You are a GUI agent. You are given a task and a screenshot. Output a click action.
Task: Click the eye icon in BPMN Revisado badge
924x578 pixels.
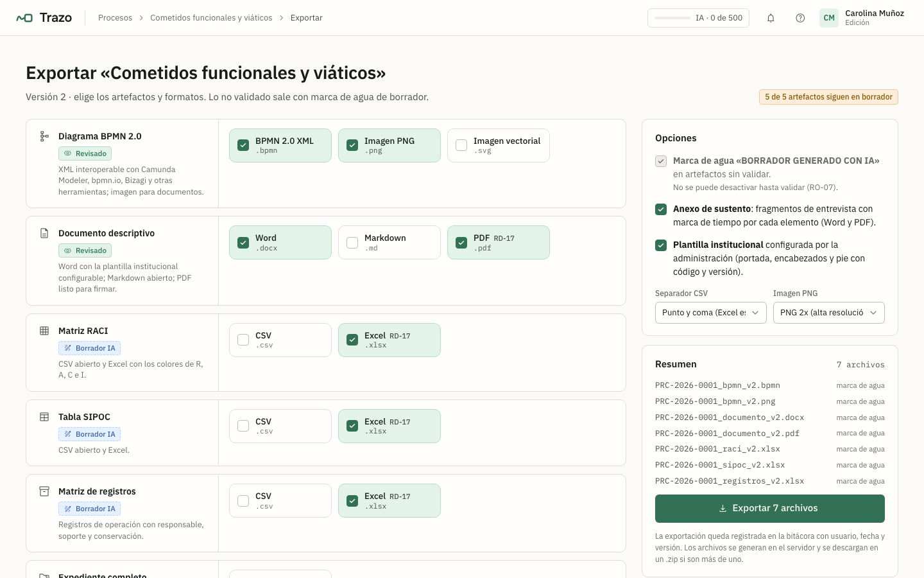[68, 153]
